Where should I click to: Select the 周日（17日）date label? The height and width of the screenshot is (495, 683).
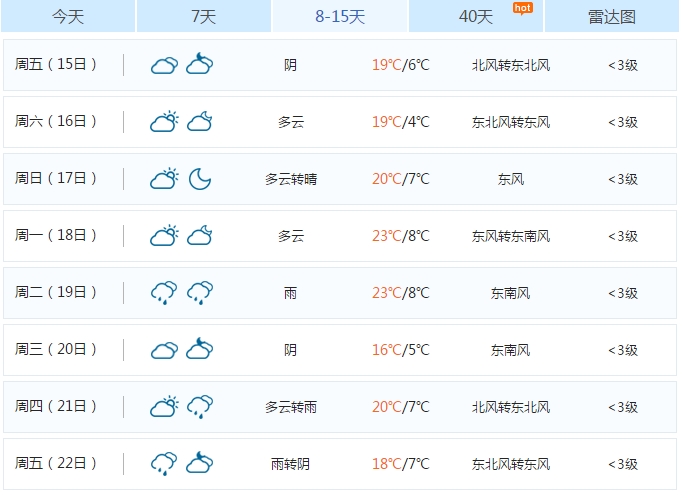55,178
